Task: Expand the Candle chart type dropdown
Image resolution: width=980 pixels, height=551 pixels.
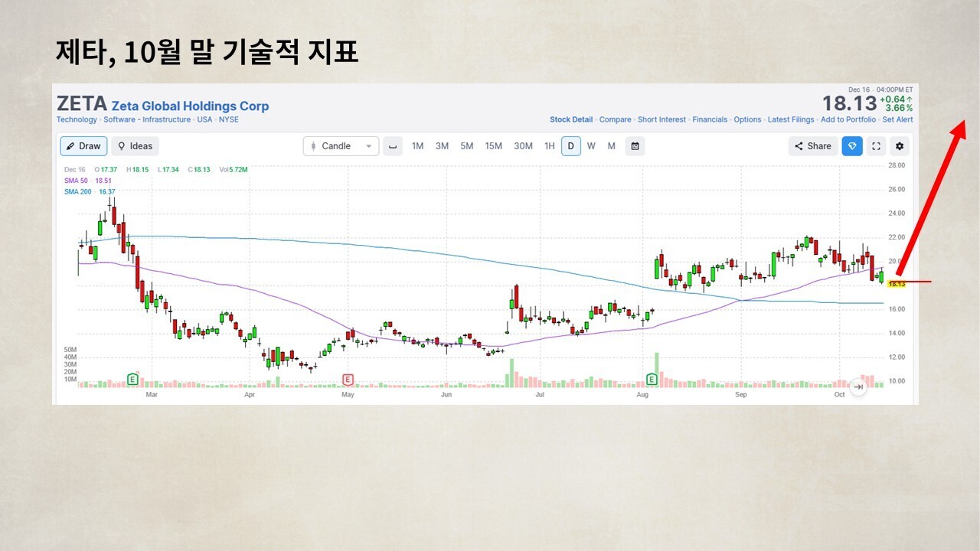Action: tap(341, 146)
